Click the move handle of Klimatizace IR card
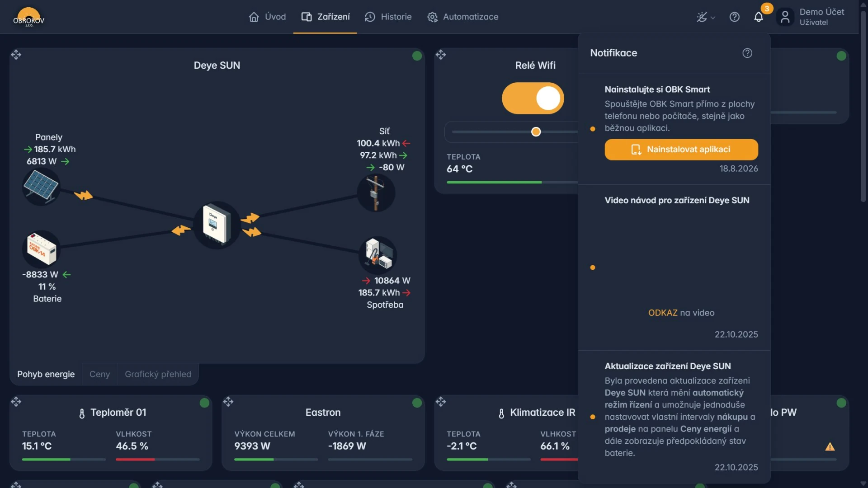The width and height of the screenshot is (868, 488). [441, 402]
